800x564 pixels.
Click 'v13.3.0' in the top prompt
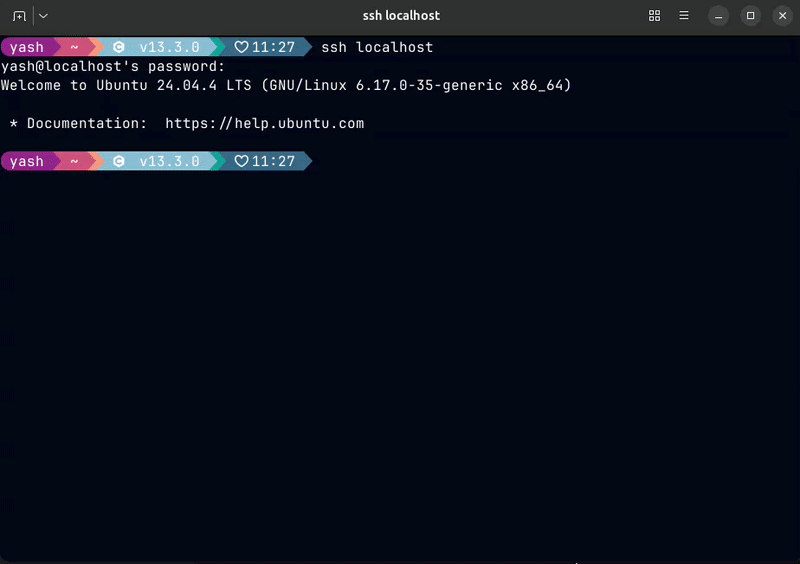coord(169,47)
